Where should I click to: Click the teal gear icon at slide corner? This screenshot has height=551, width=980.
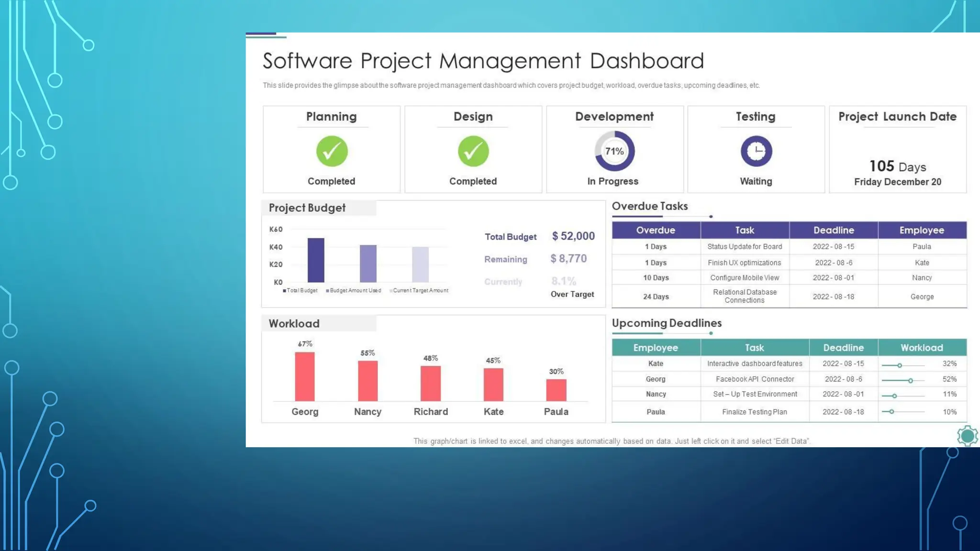click(967, 436)
